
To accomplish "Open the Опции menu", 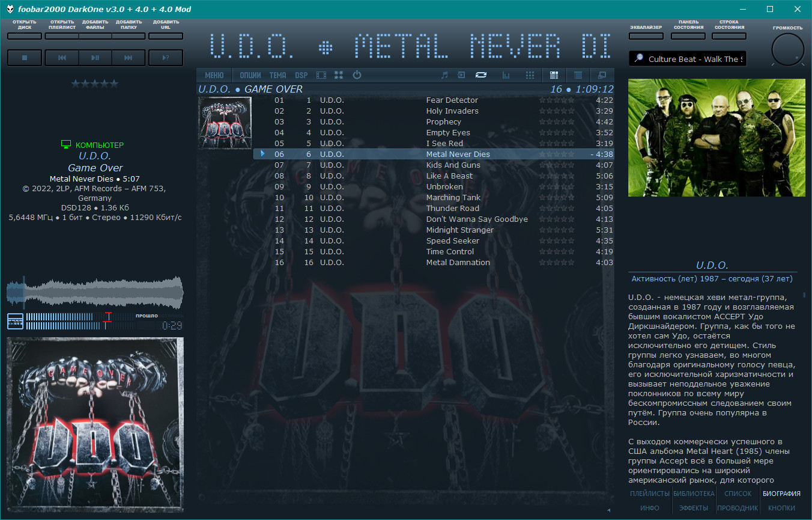I will (250, 75).
